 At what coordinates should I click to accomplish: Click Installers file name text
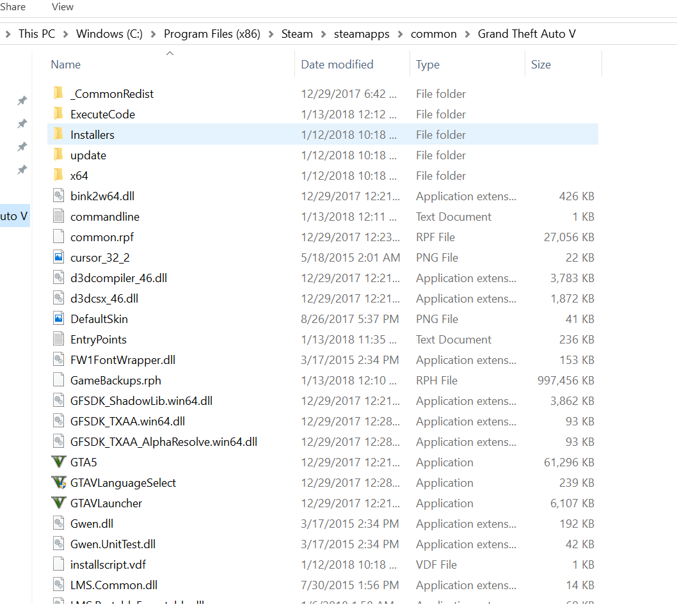[92, 135]
